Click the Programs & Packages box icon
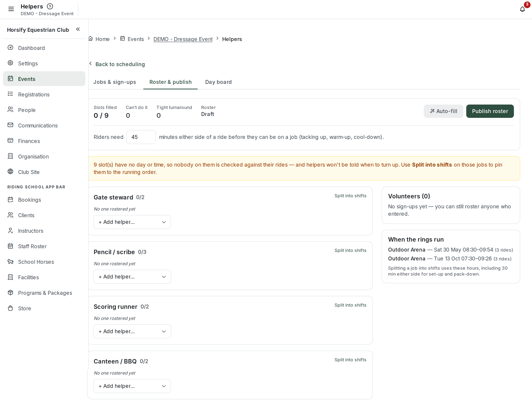 [x=10, y=292]
